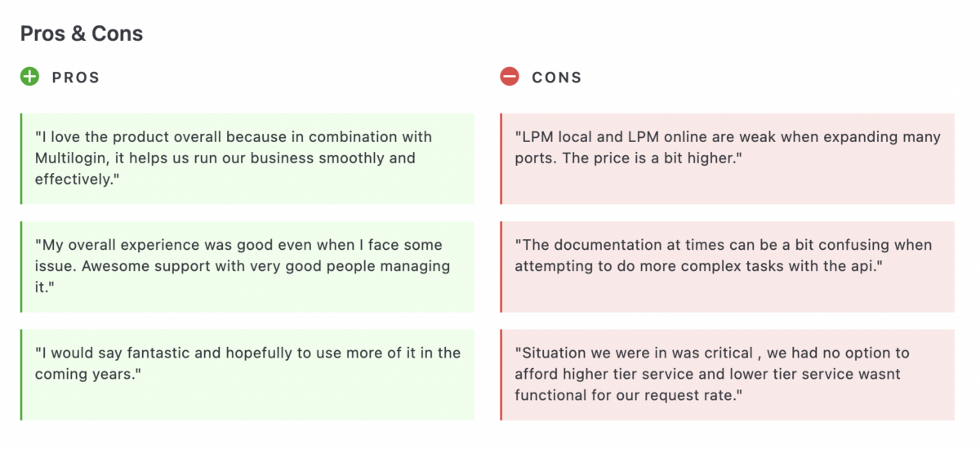Click red left border of "Situation" quote card
Screen dimensions: 980x449
(501, 375)
